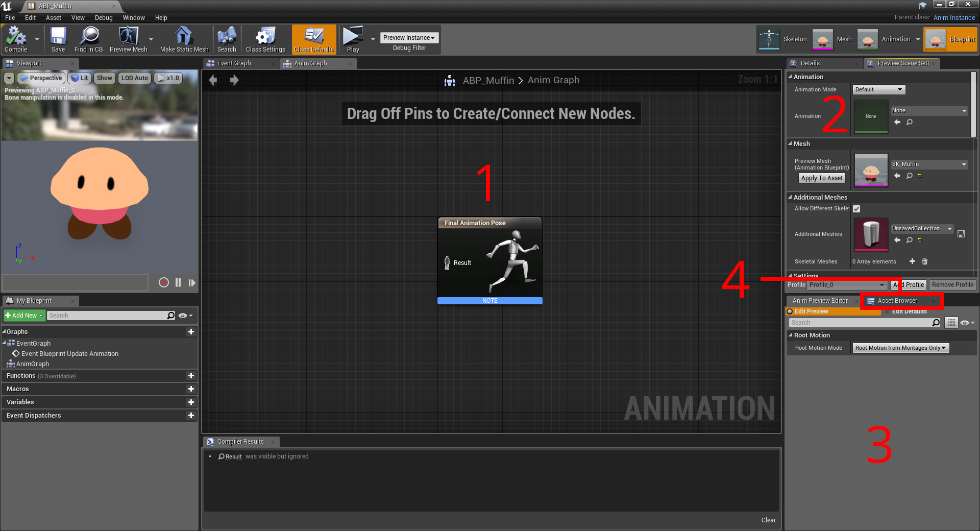Add a new function with plus icon

[191, 376]
